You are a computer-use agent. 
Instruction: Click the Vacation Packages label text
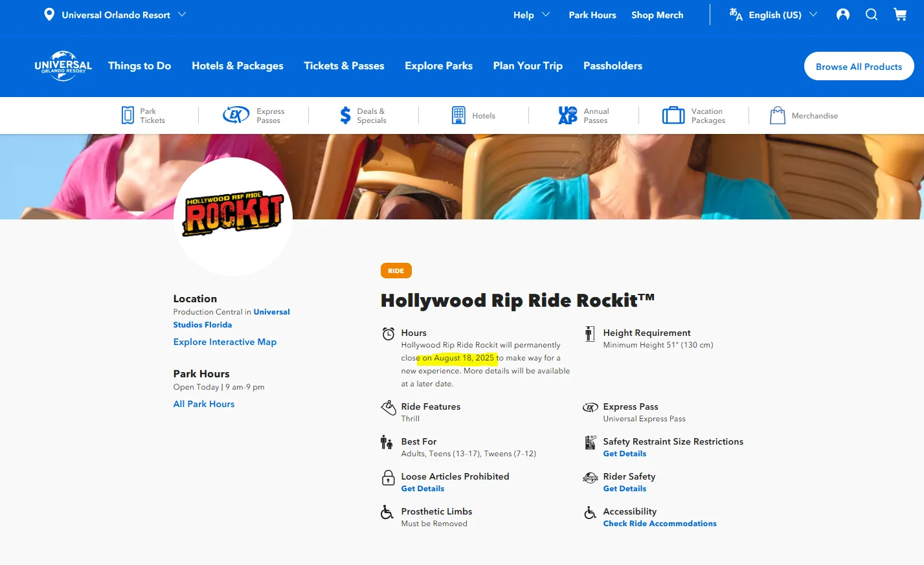[x=708, y=116]
